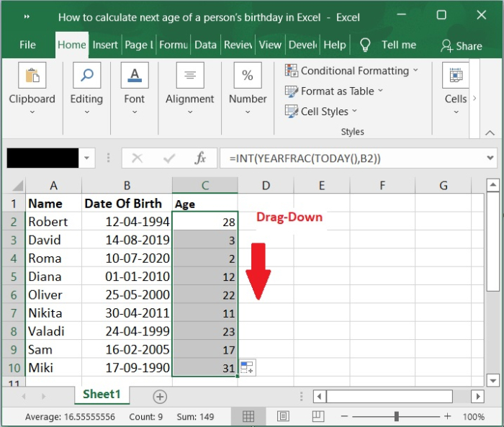
Task: Click the Share person icon
Action: [446, 45]
